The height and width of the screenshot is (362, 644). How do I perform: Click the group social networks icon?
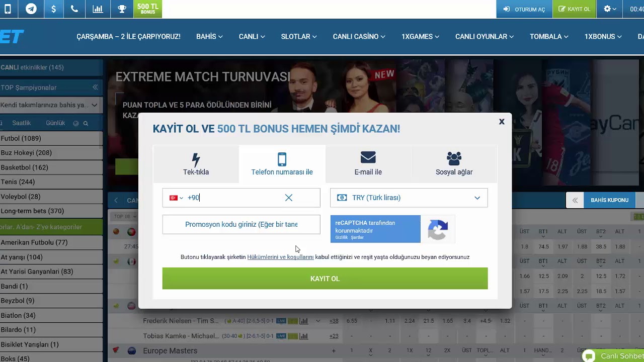(x=454, y=158)
